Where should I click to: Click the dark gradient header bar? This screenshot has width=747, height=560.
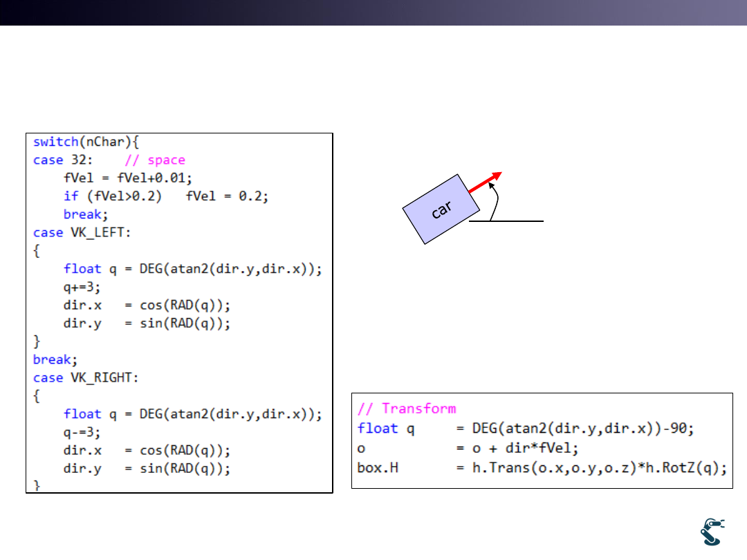[x=373, y=12]
